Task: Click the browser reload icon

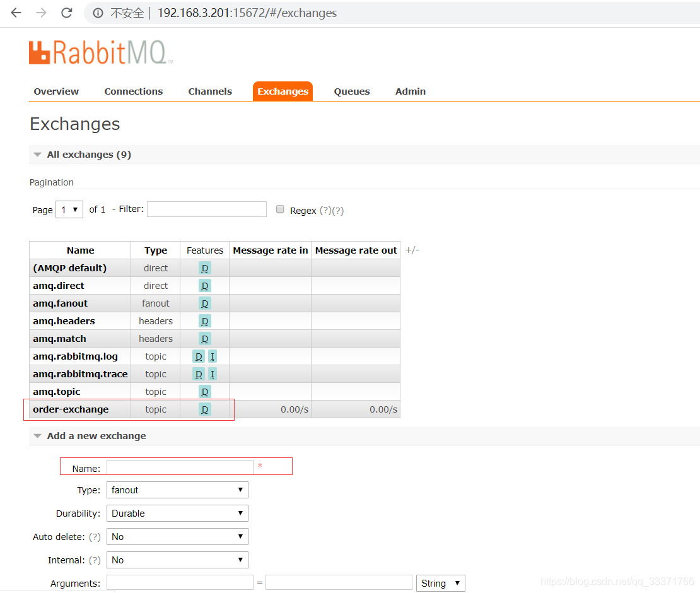Action: tap(66, 13)
